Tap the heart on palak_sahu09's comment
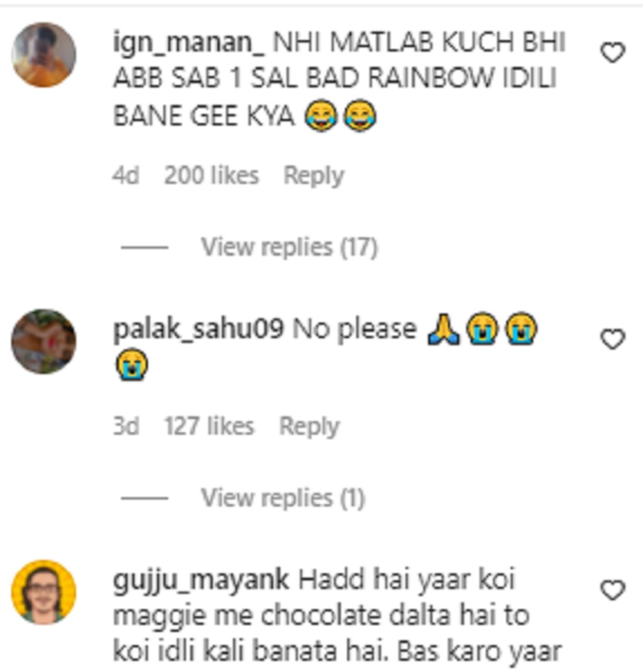643x672 pixels. 612,340
